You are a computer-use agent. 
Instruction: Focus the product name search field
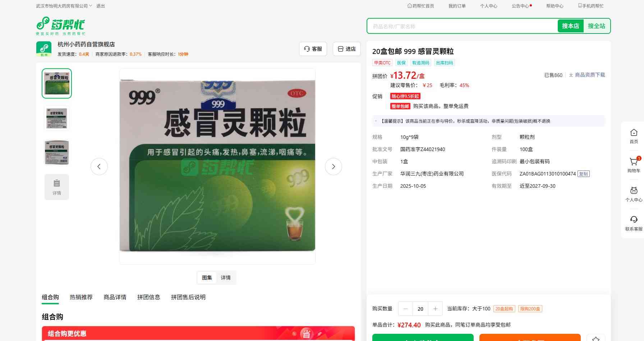pyautogui.click(x=462, y=26)
